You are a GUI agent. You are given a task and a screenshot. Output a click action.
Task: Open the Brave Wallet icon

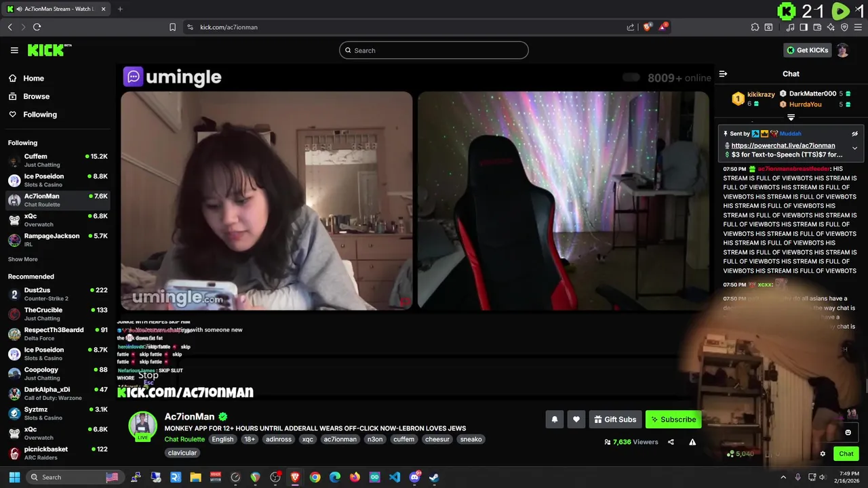pyautogui.click(x=817, y=27)
